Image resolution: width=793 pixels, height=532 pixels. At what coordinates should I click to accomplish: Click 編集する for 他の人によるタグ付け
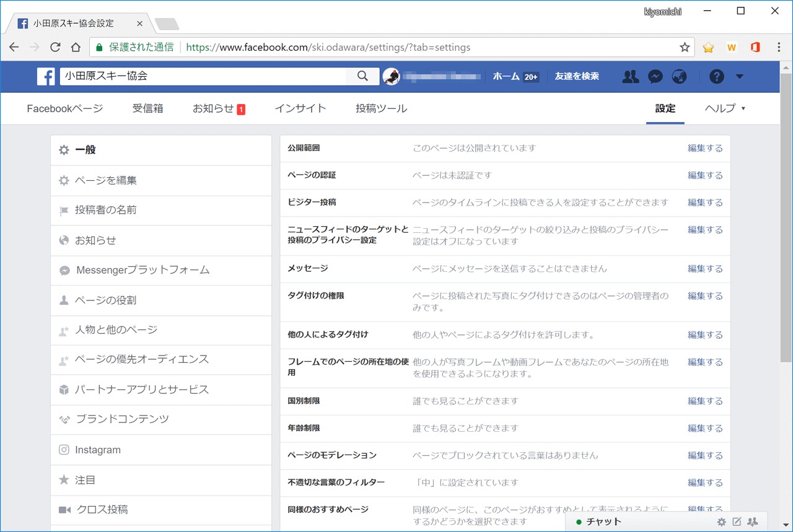pyautogui.click(x=705, y=335)
